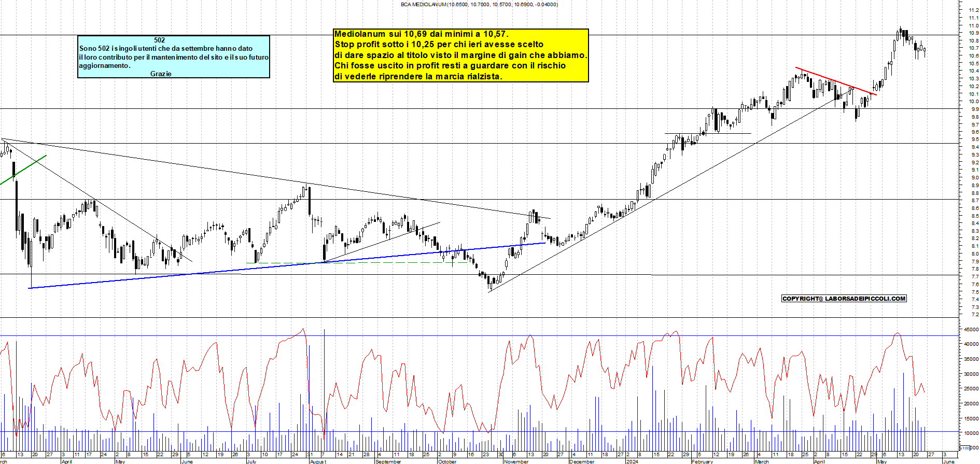The height and width of the screenshot is (464, 980).
Task: Click the 25000 volume axis label
Action: [x=971, y=388]
